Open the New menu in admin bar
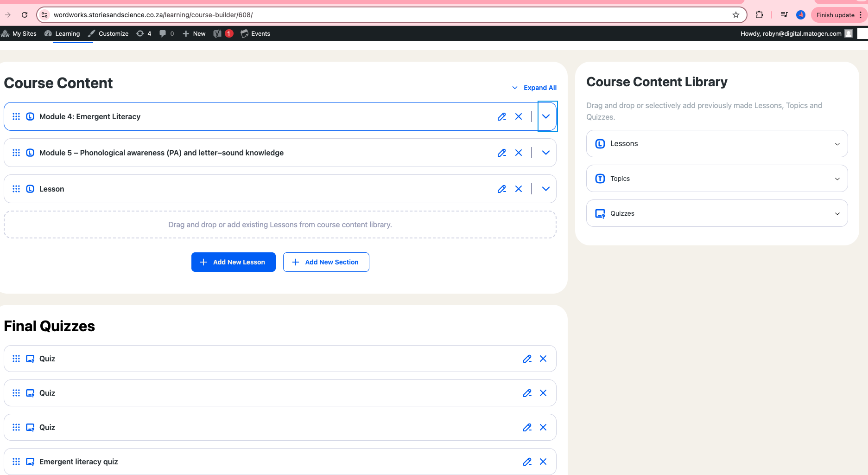Viewport: 868px width, 475px height. pyautogui.click(x=194, y=34)
